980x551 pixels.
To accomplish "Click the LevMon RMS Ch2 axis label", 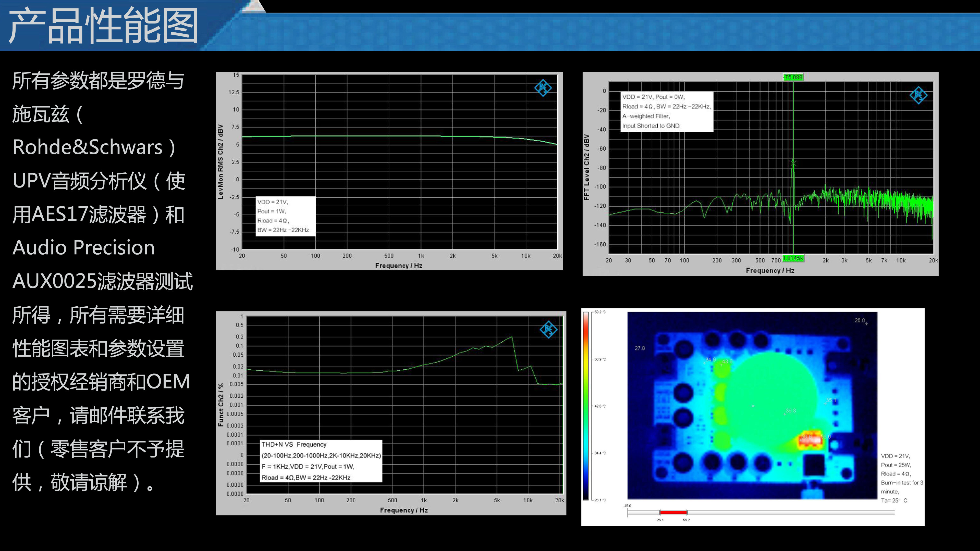I will click(x=220, y=162).
